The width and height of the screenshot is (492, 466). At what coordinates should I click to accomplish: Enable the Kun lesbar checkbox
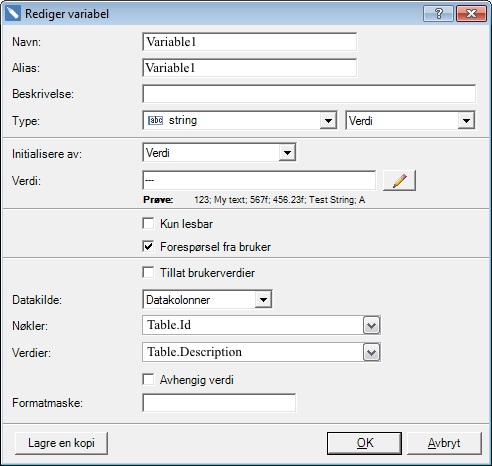click(x=148, y=223)
